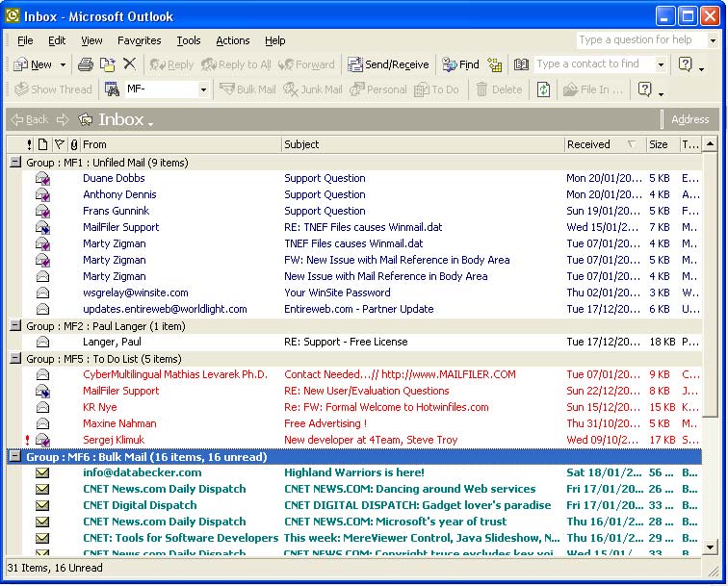The image size is (728, 586).
Task: Click the MailFiler settings icon beside MF- box
Action: tap(112, 89)
